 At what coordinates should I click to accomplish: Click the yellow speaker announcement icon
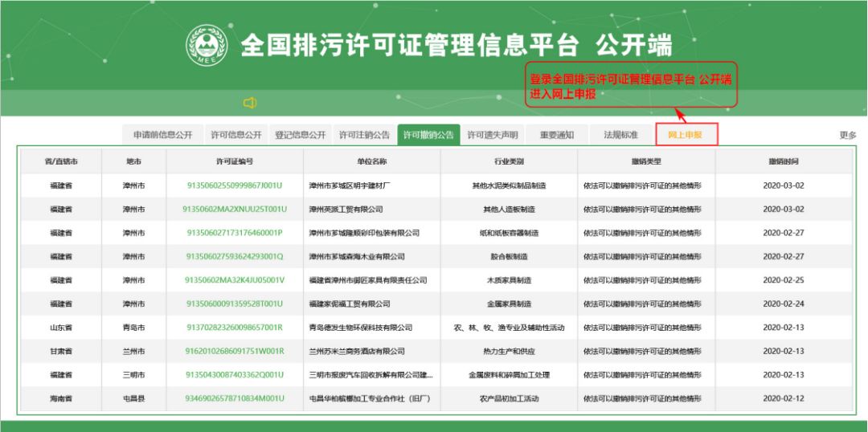tap(250, 103)
